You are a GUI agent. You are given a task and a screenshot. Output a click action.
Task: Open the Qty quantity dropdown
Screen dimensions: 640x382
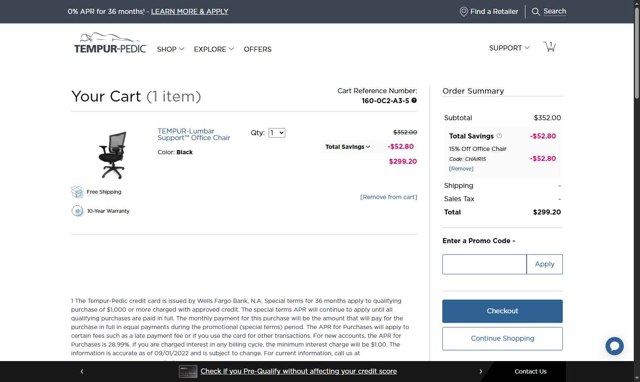[277, 133]
